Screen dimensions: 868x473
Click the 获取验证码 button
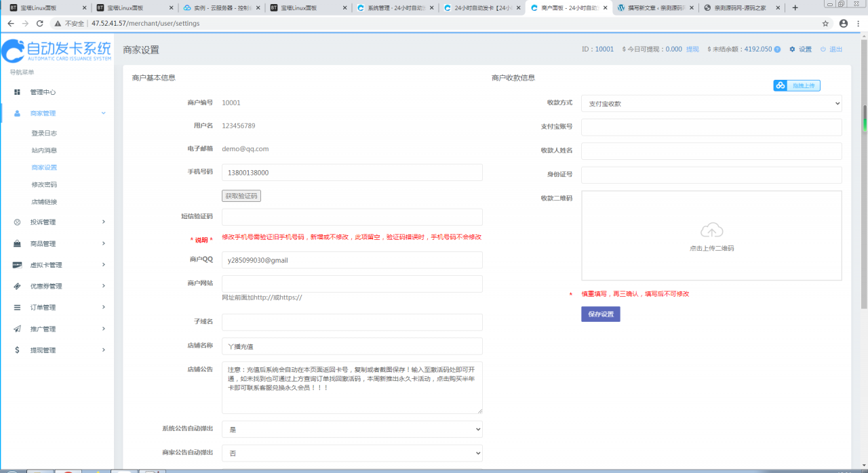[241, 196]
